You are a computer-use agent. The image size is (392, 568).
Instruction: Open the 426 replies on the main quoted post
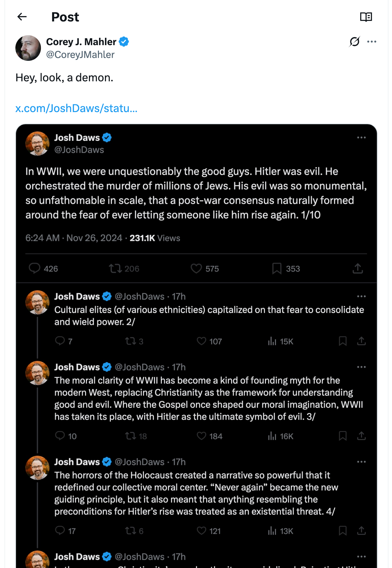point(35,268)
